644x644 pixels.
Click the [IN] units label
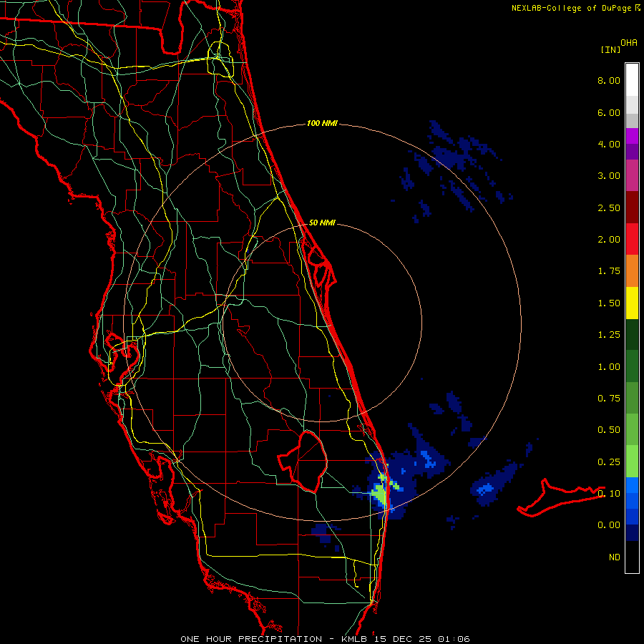[611, 49]
